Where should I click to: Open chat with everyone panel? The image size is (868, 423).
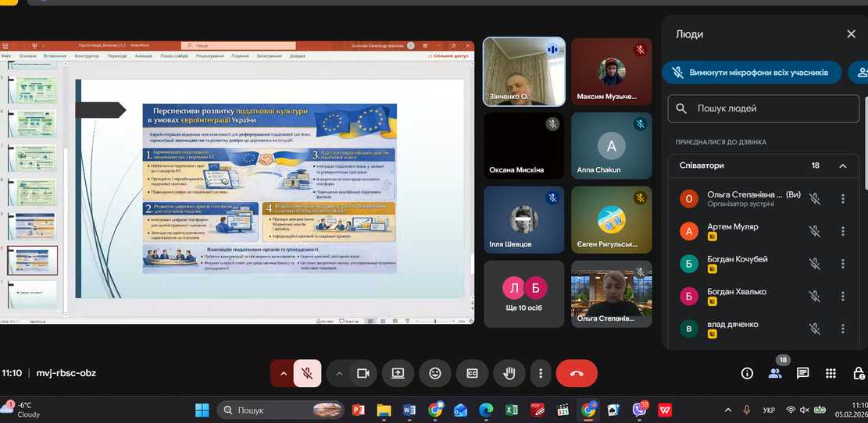[x=802, y=374]
